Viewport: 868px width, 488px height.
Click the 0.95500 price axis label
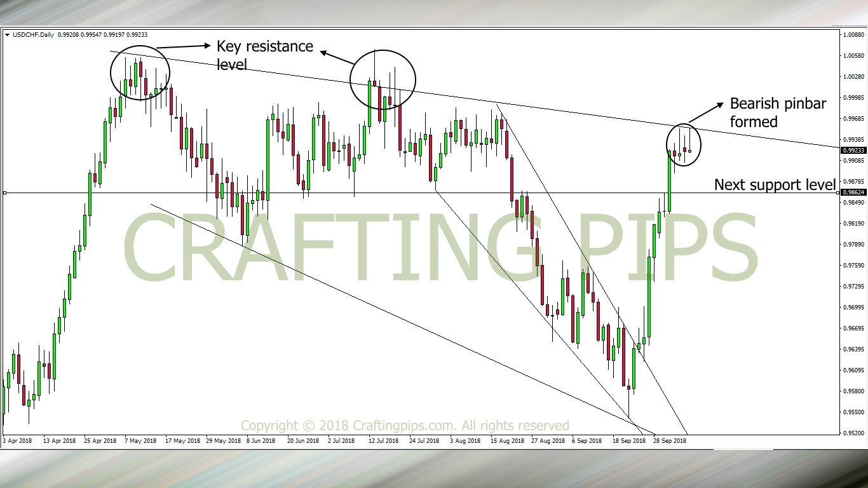point(853,412)
